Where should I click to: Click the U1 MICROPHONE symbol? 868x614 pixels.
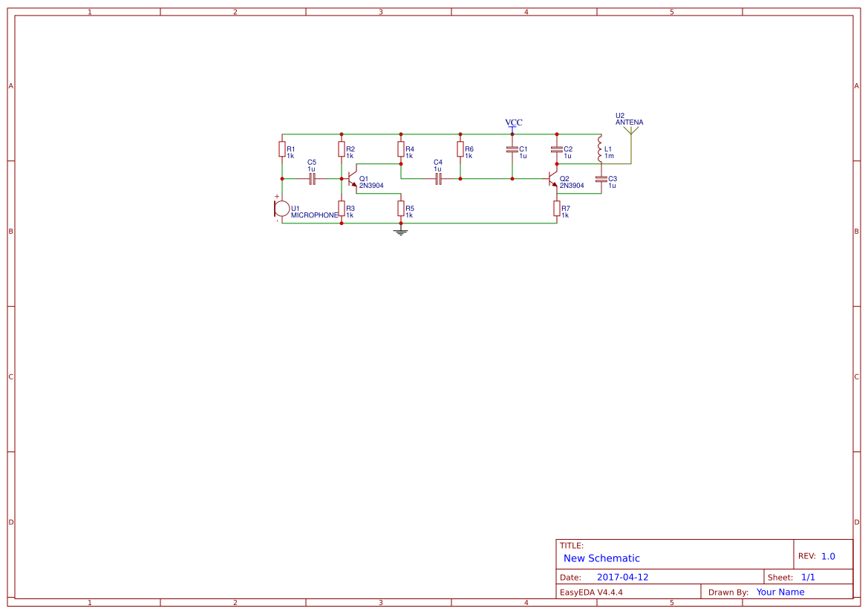pos(282,208)
